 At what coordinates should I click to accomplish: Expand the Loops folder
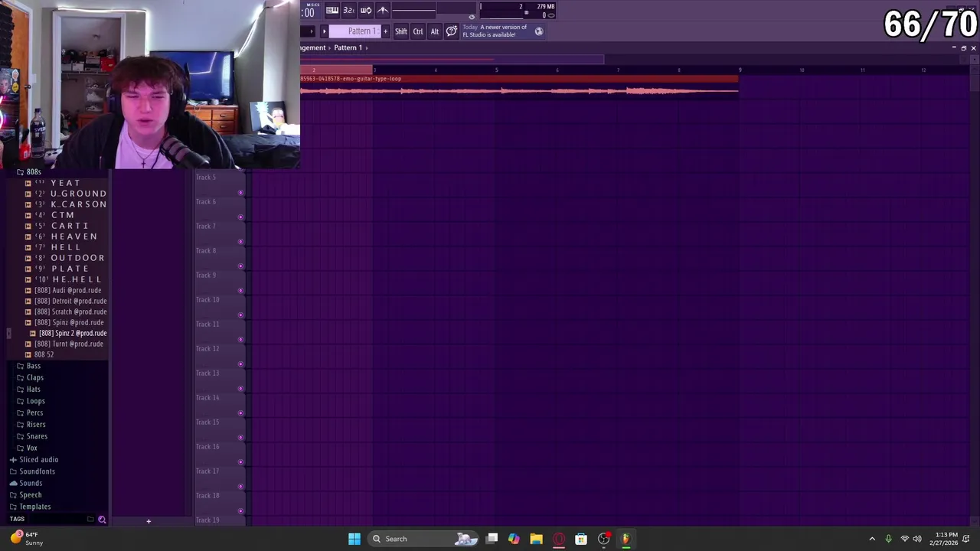tap(31, 401)
